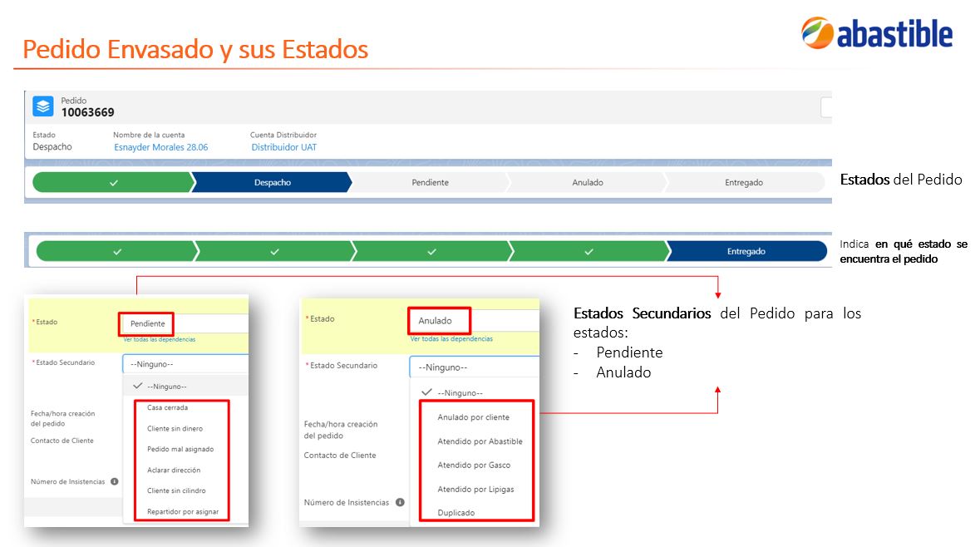Click Ver todas las dependencias under Anulado

(451, 339)
